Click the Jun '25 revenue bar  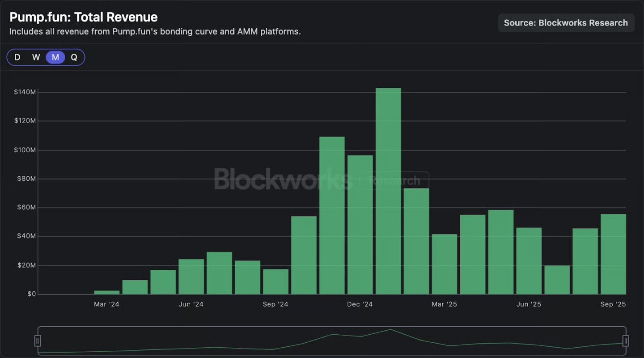pyautogui.click(x=529, y=261)
